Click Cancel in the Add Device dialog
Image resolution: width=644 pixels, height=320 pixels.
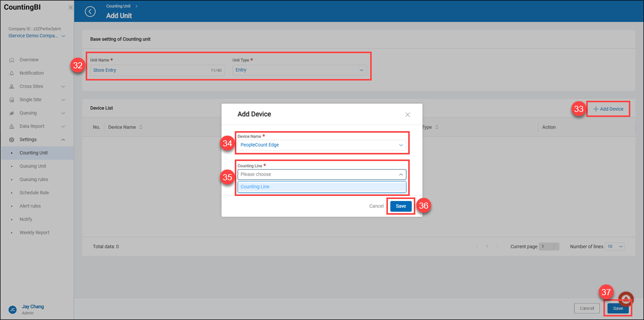[376, 206]
